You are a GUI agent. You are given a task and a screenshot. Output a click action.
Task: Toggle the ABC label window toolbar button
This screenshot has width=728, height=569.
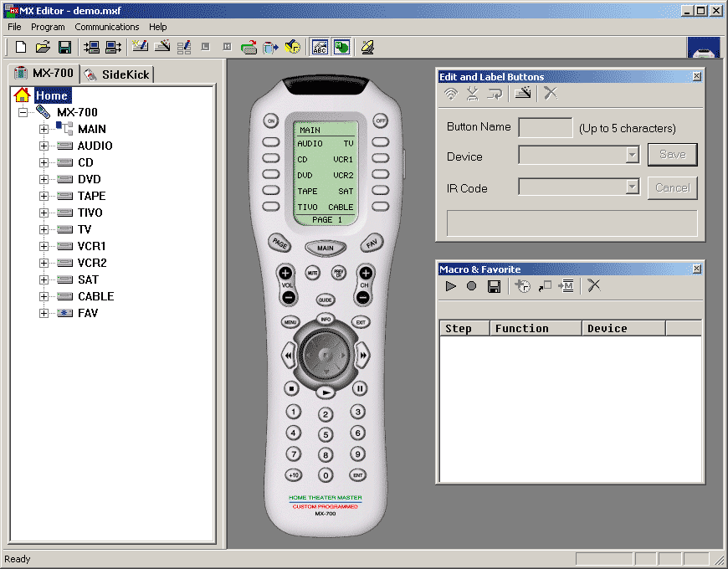pos(320,47)
